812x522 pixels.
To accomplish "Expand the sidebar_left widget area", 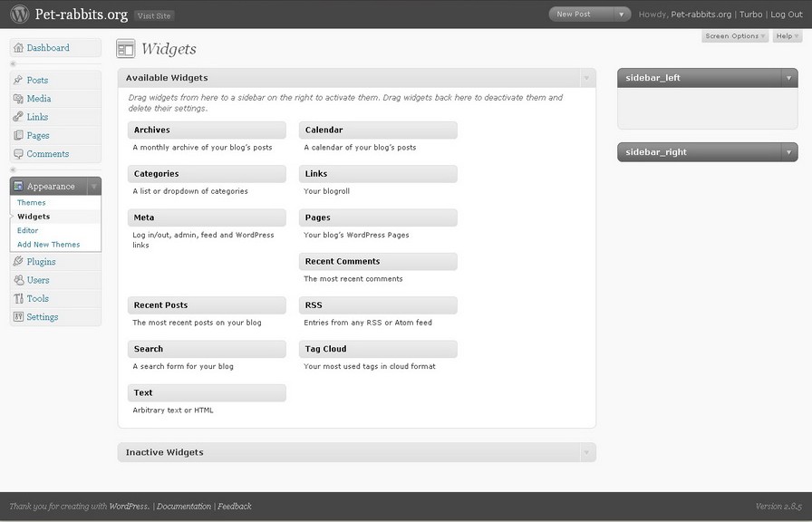I will coord(787,78).
